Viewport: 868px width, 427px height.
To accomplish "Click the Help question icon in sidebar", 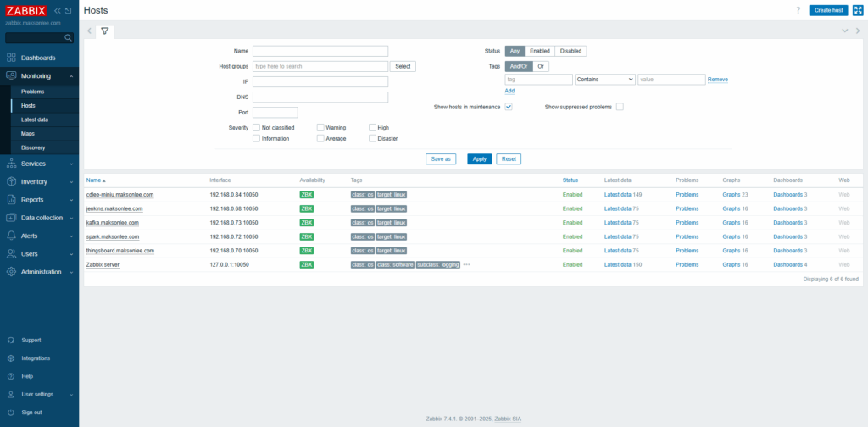I will (11, 376).
